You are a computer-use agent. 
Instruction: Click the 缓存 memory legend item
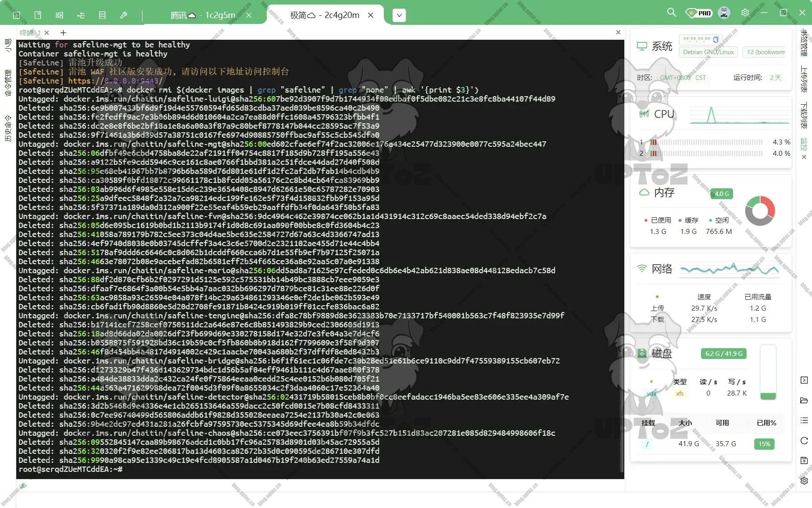(x=688, y=220)
